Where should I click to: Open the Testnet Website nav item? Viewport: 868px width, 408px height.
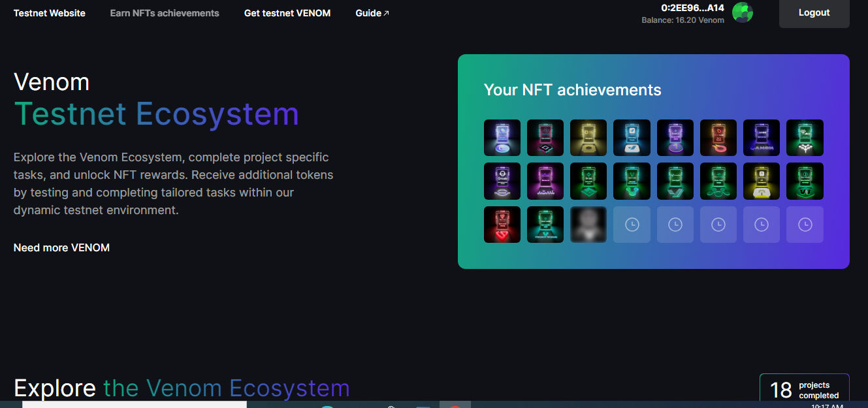pos(50,13)
